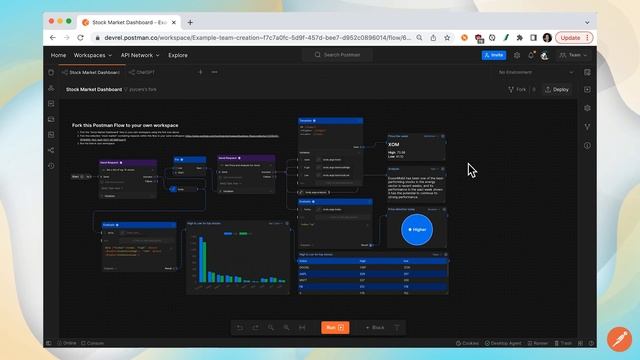The width and height of the screenshot is (640, 360).
Task: Open a new tab with the plus icon
Action: point(200,72)
